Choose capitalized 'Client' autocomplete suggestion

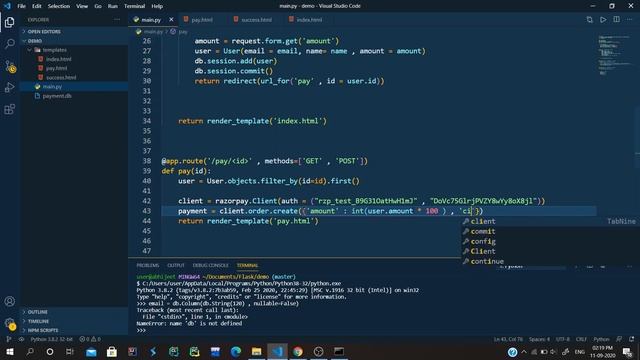[549, 251]
